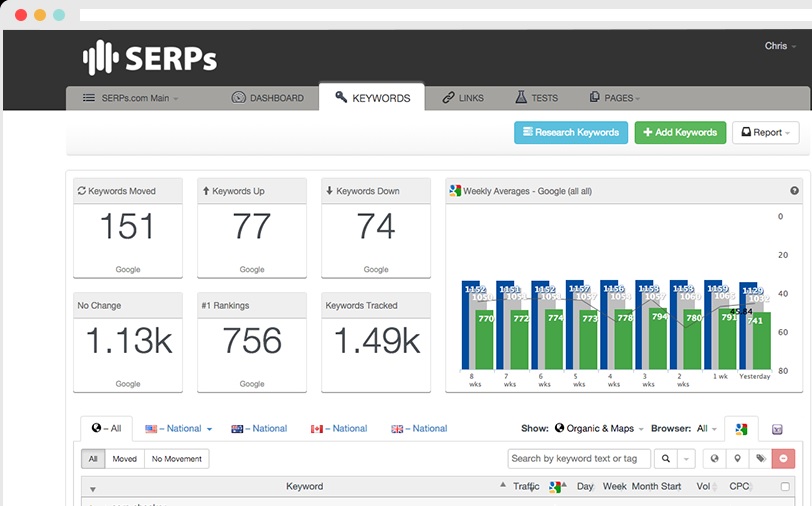Image resolution: width=812 pixels, height=506 pixels.
Task: Expand the table header triangle toggle
Action: (x=93, y=489)
